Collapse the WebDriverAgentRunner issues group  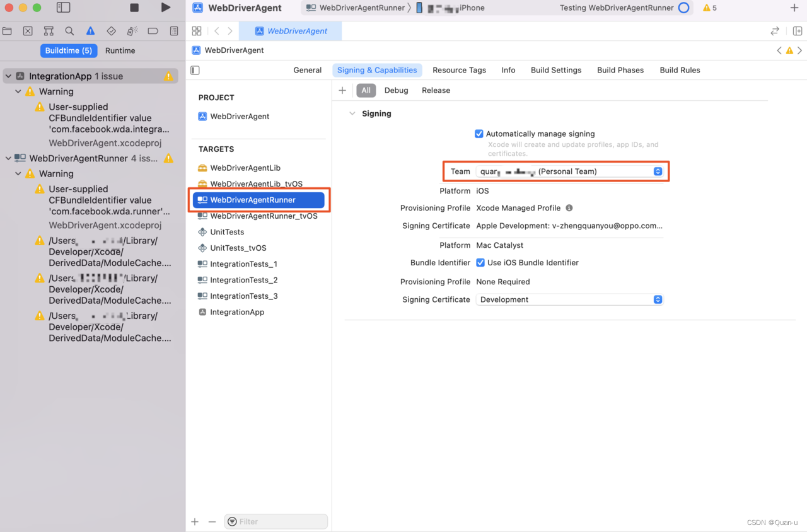(x=8, y=158)
